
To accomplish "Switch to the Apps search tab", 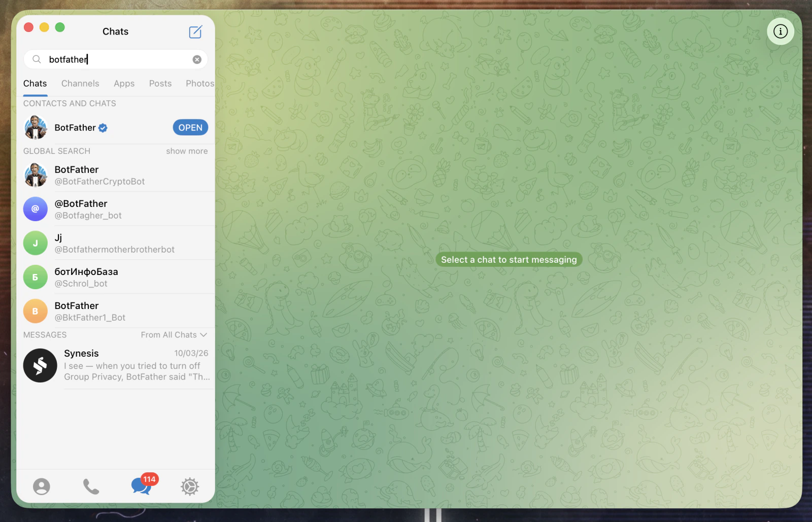I will (x=124, y=84).
